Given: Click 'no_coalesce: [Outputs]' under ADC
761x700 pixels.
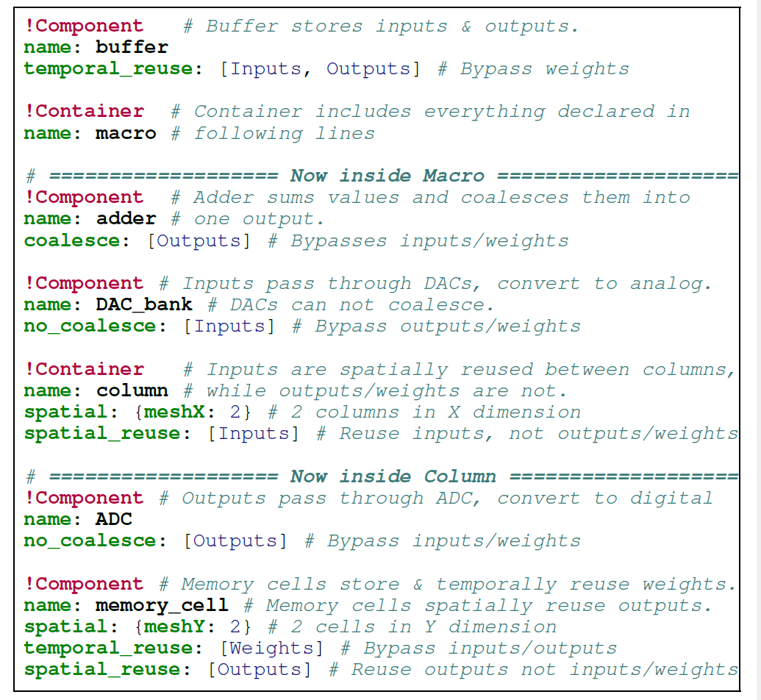Looking at the screenshot, I should [157, 540].
